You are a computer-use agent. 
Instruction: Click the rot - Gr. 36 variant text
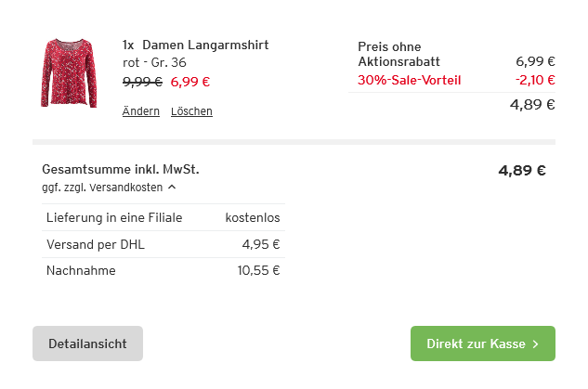[156, 62]
